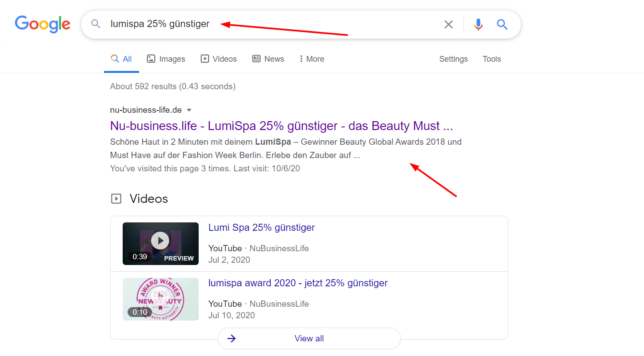
Task: Open the More results menu
Action: [x=311, y=58]
